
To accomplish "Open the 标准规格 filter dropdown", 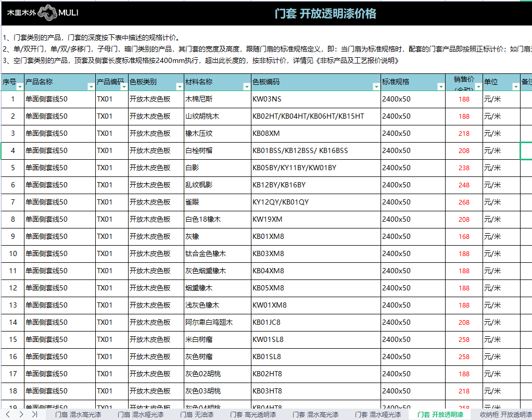I will (x=440, y=87).
